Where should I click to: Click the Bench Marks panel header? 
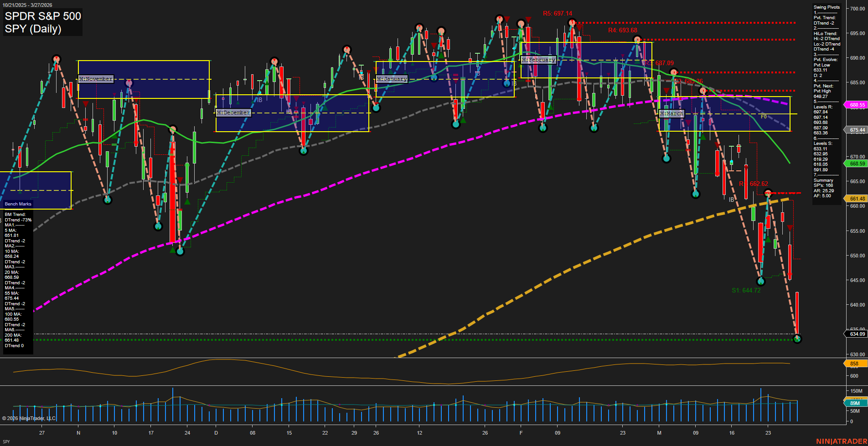click(x=18, y=204)
